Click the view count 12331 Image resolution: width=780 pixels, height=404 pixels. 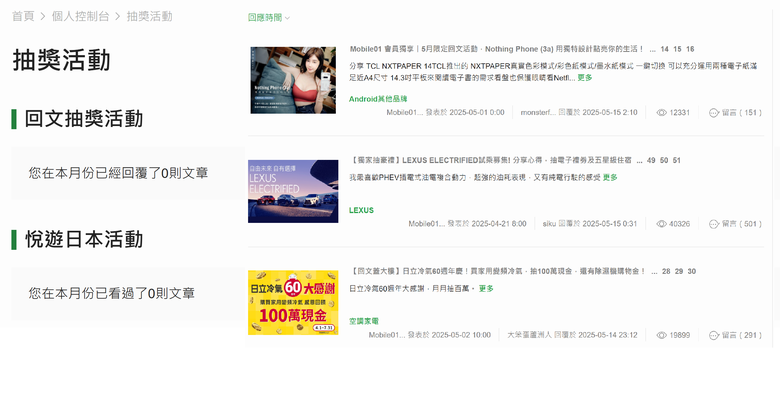[x=680, y=113]
